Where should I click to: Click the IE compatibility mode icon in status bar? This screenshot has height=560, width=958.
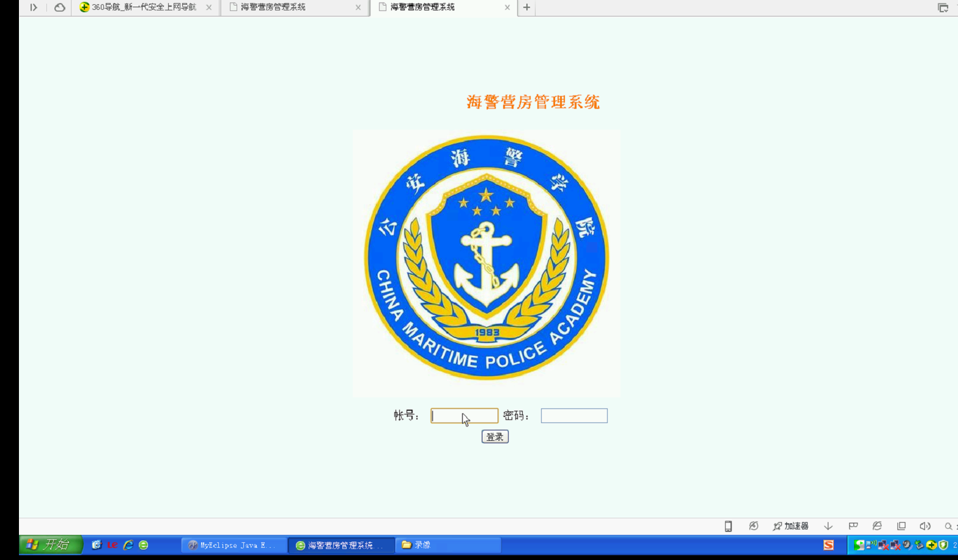click(877, 526)
